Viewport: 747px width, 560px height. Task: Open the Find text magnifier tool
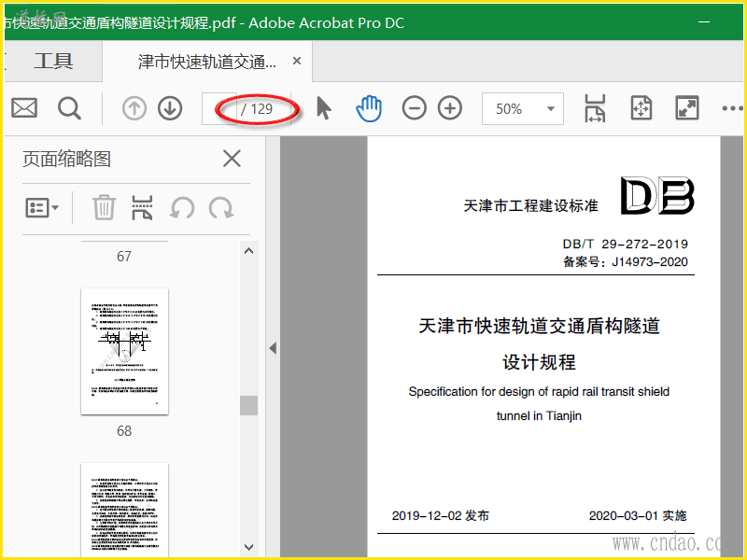[69, 108]
